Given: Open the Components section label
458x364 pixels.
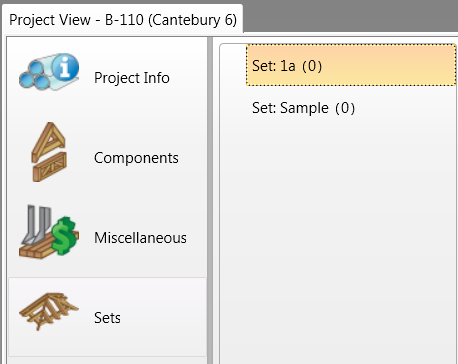Looking at the screenshot, I should [136, 158].
